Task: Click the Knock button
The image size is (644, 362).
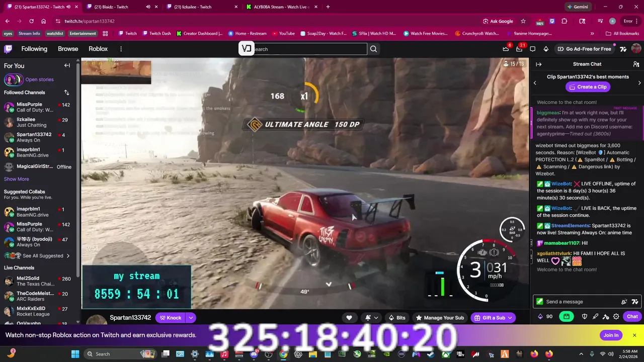Action: (x=171, y=318)
